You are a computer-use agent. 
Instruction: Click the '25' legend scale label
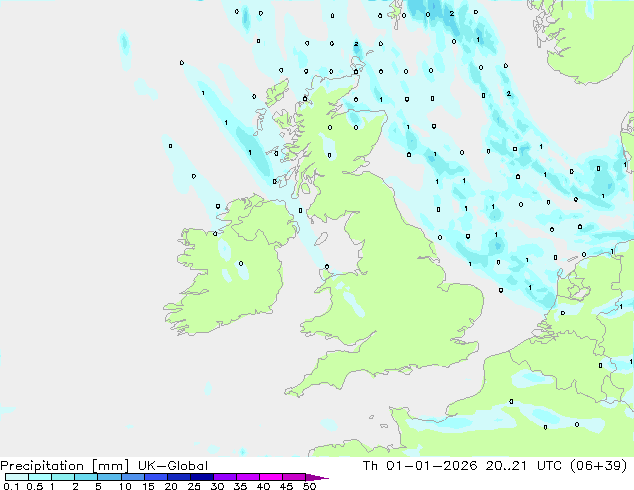[194, 486]
